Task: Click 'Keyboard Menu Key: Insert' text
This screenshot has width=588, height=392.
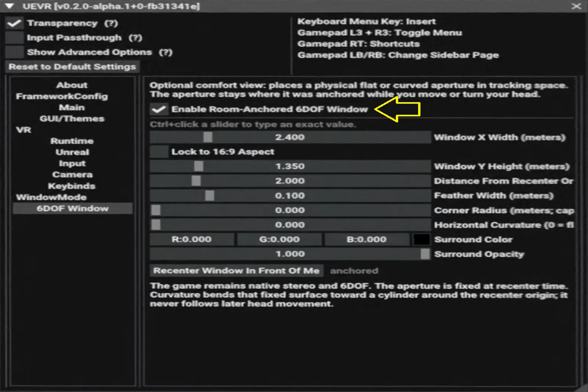Action: click(367, 21)
